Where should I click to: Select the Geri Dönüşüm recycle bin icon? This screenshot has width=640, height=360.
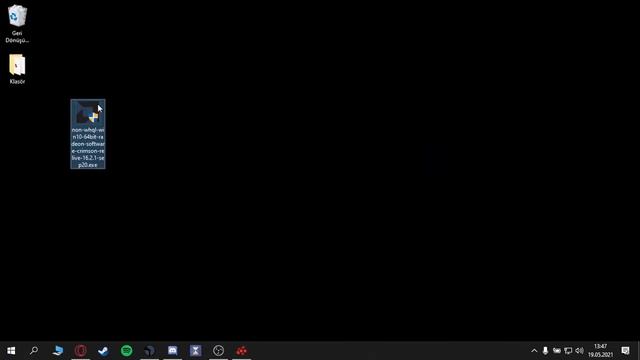17,23
